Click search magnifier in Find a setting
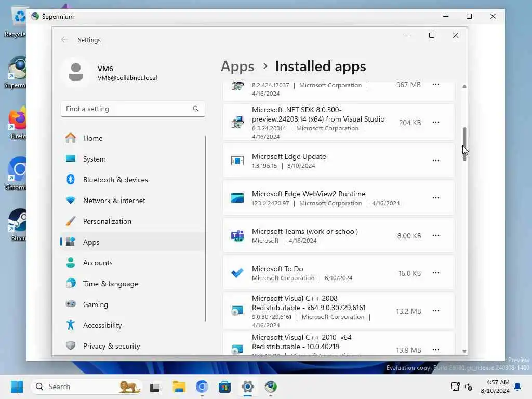Viewport: 532px width, 399px height. pyautogui.click(x=196, y=109)
